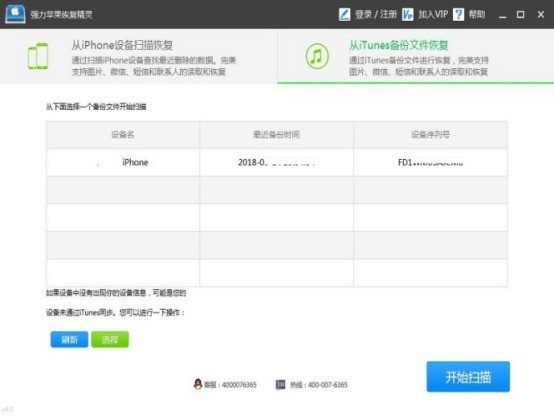This screenshot has height=416, width=554.
Task: Open 加入VIP link
Action: click(433, 14)
